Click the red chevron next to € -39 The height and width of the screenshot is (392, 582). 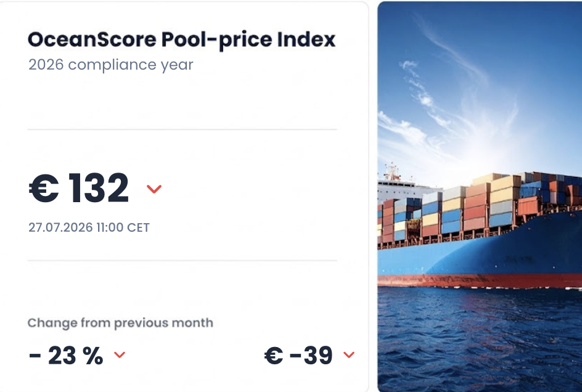point(349,354)
